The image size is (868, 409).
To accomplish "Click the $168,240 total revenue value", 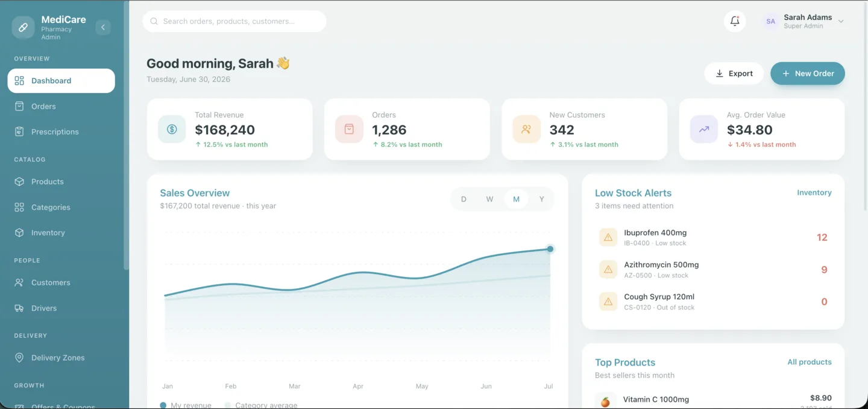I will [x=225, y=130].
